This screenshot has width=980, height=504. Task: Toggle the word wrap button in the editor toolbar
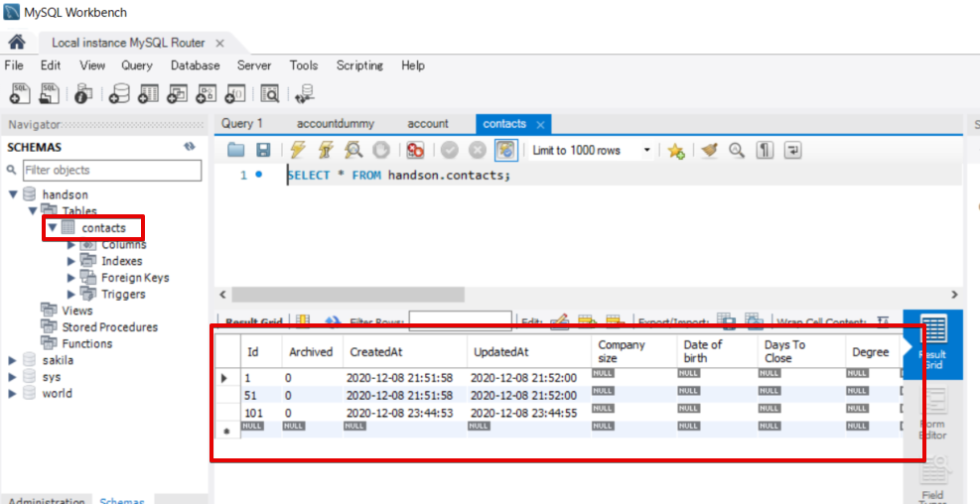click(x=792, y=150)
